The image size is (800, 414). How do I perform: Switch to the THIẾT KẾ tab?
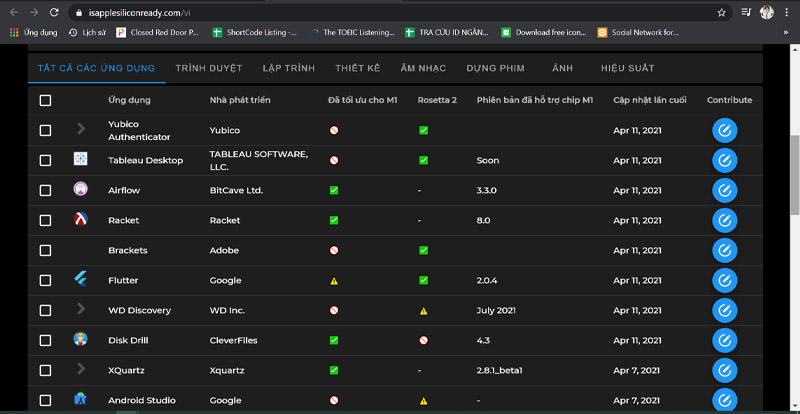coord(358,68)
